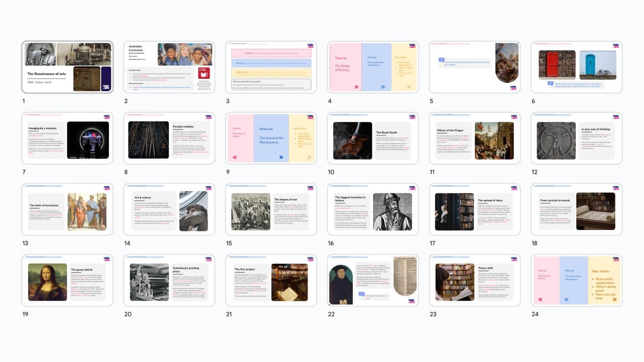The image size is (644, 362).
Task: Click the red door image on slide 6
Action: point(557,65)
